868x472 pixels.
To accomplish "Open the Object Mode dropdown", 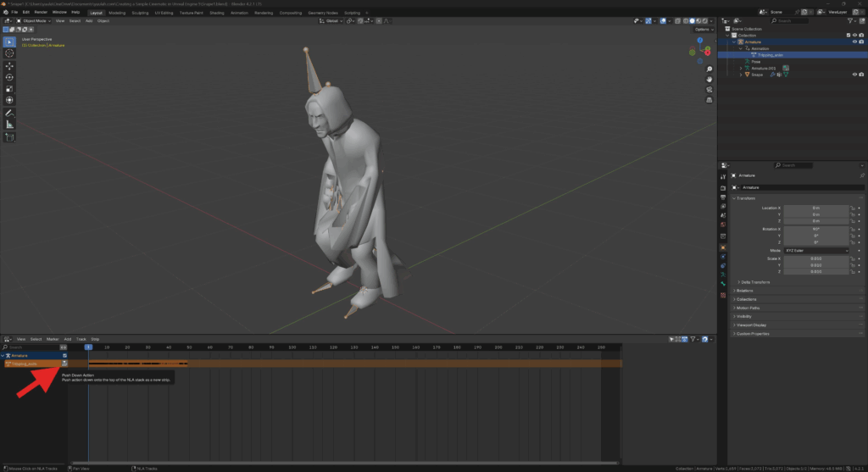I will point(32,20).
